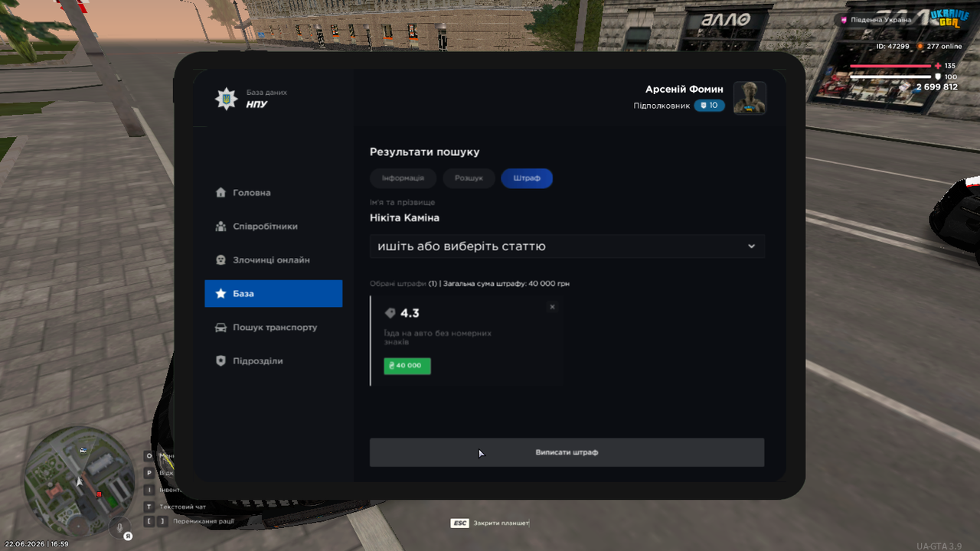Viewport: 980px width, 551px height.
Task: Click the shield icon beside Підрозділи
Action: click(x=220, y=361)
